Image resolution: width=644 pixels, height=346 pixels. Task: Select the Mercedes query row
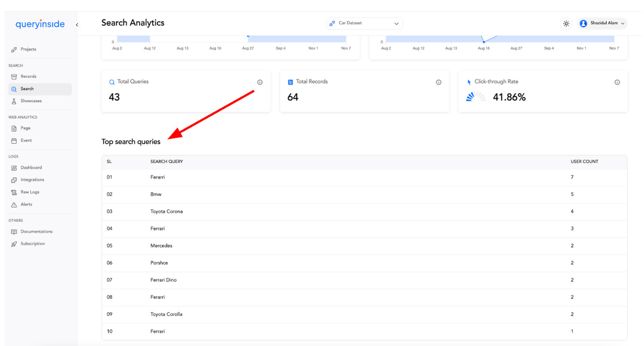tap(364, 246)
